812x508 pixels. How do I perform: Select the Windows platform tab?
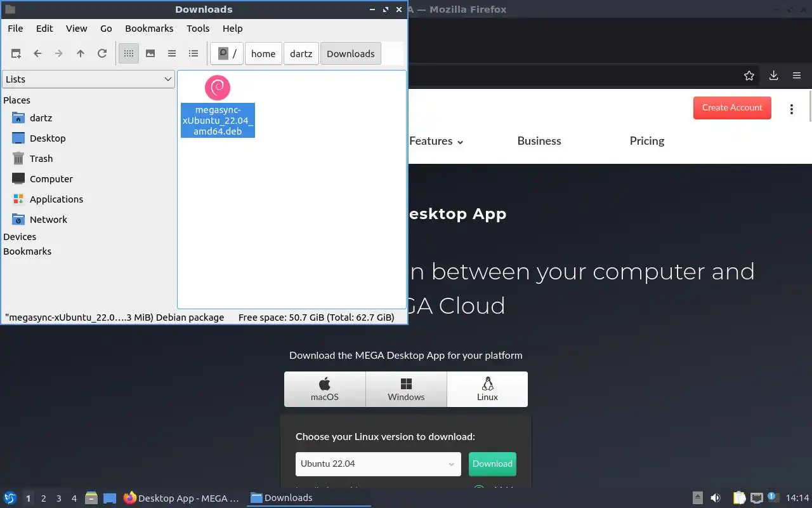pos(406,389)
